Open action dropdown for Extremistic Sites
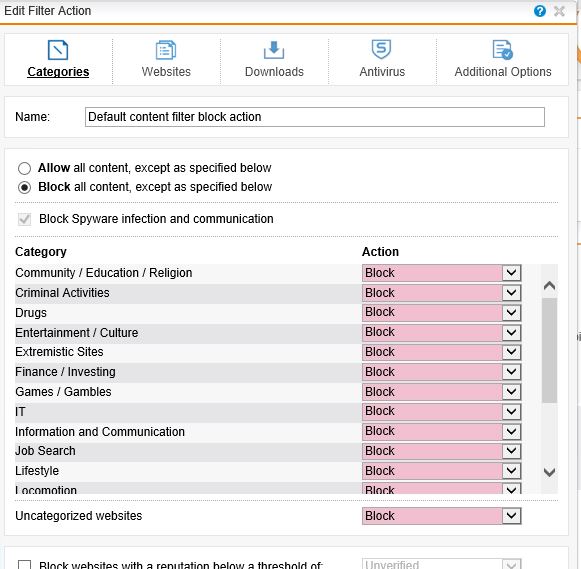This screenshot has width=581, height=569. tap(441, 352)
